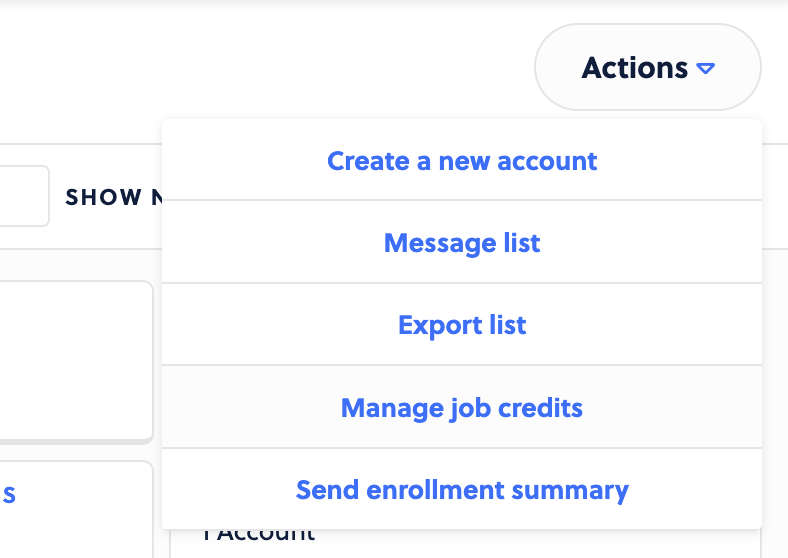Click the SHOW label next to the input box
788x558 pixels.
tap(104, 197)
